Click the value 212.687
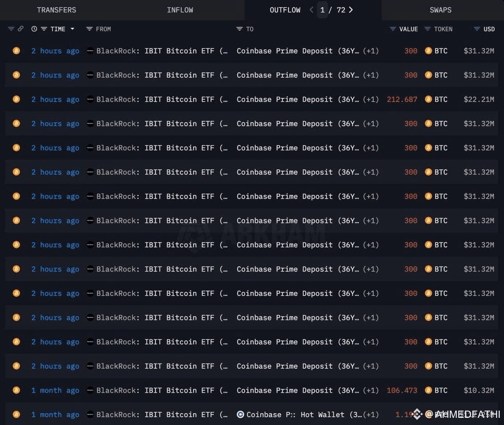The image size is (504, 425). (x=402, y=100)
